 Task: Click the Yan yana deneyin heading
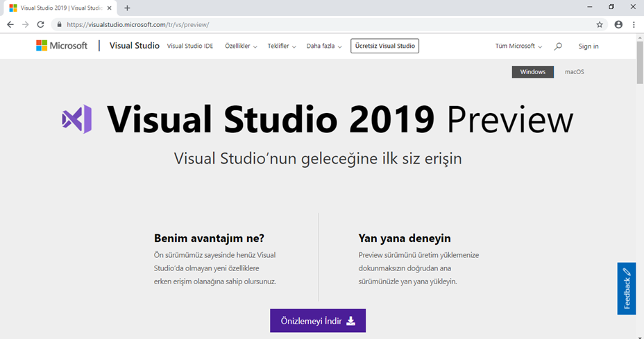coord(405,238)
